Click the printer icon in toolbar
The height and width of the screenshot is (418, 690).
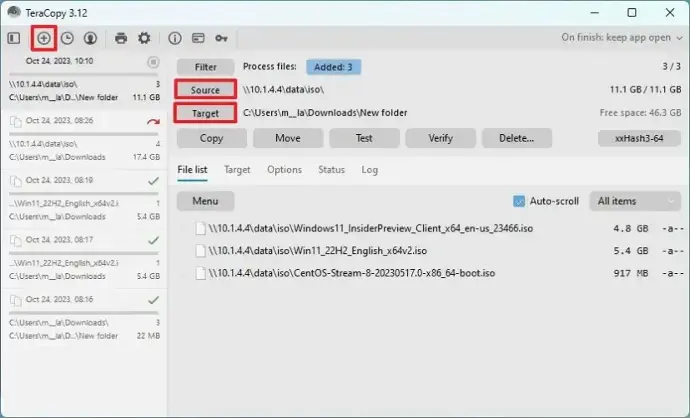121,38
